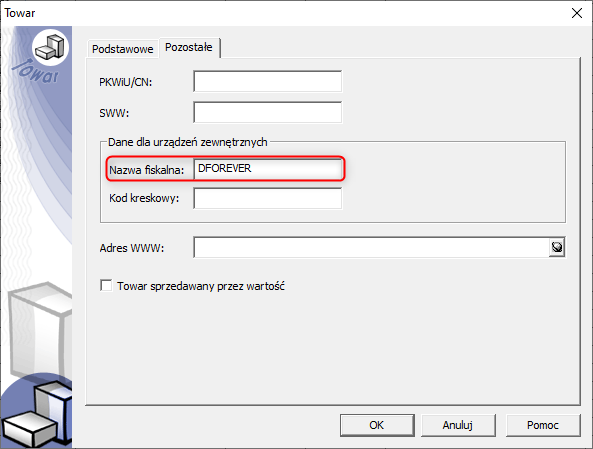Click the Nazwa fiskalna label text

(146, 170)
